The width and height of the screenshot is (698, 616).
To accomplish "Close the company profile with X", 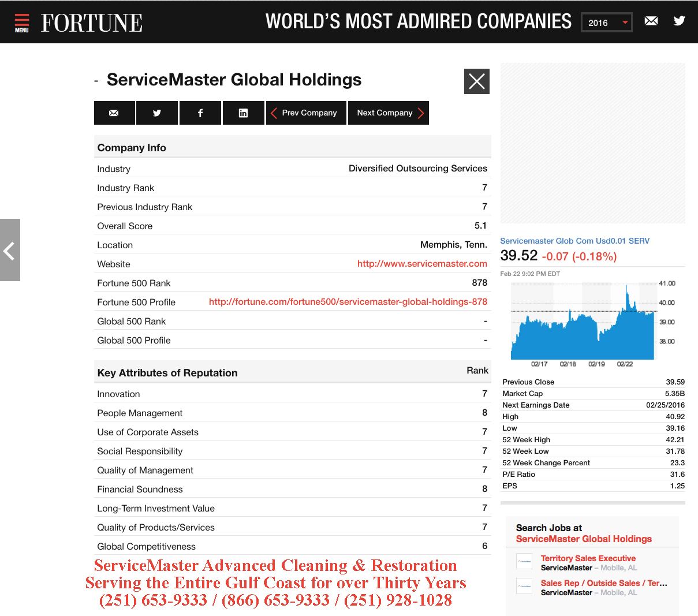I will [477, 81].
